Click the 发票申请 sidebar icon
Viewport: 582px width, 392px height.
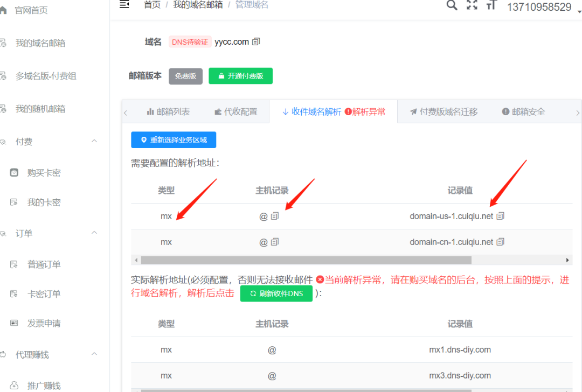click(x=13, y=324)
